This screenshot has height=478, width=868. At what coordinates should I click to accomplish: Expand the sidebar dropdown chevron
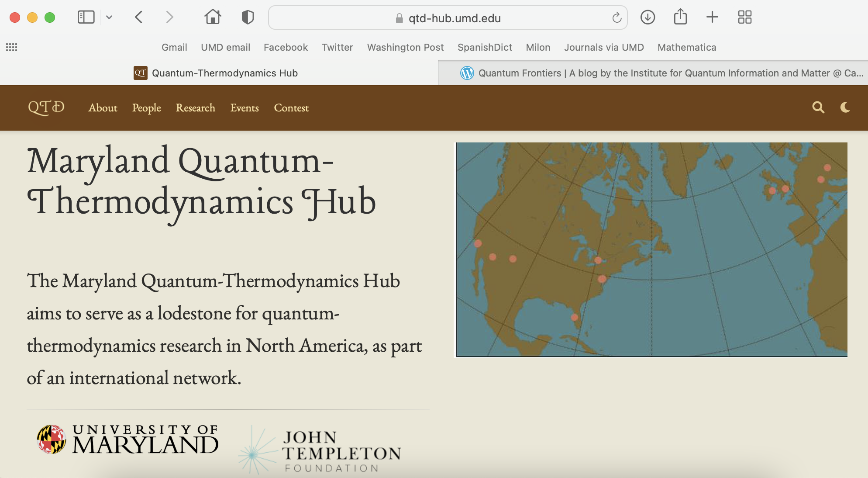109,17
